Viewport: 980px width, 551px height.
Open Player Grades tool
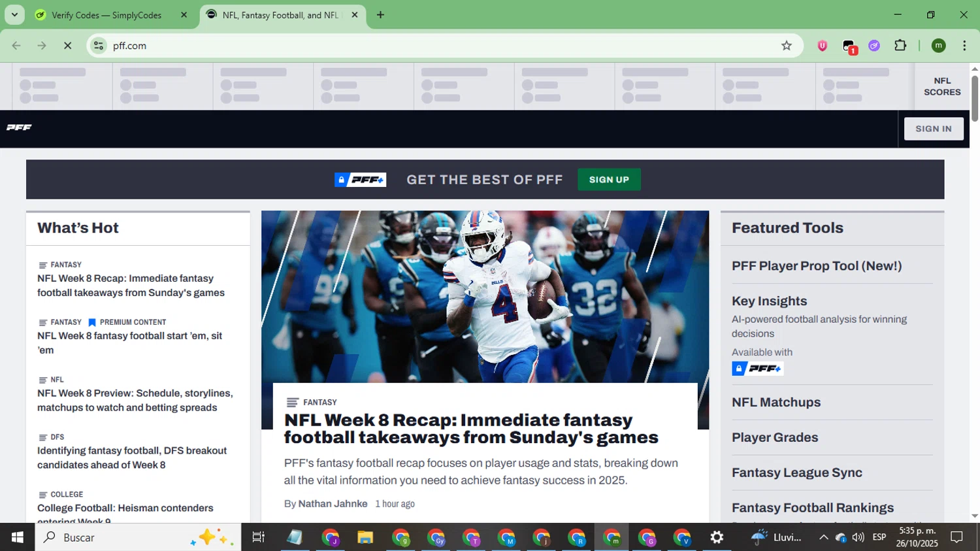coord(775,438)
